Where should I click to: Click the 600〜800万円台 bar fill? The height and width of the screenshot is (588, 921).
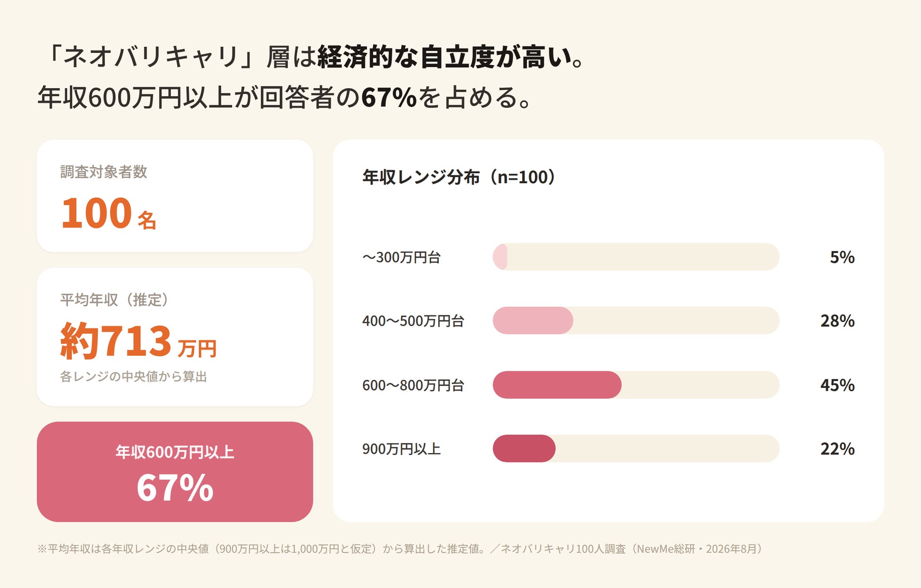click(x=557, y=385)
